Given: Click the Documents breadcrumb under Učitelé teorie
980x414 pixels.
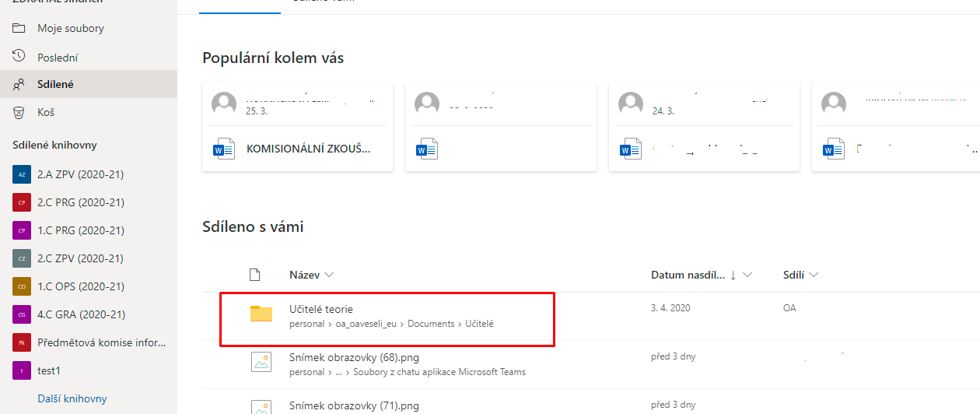Looking at the screenshot, I should (x=431, y=324).
